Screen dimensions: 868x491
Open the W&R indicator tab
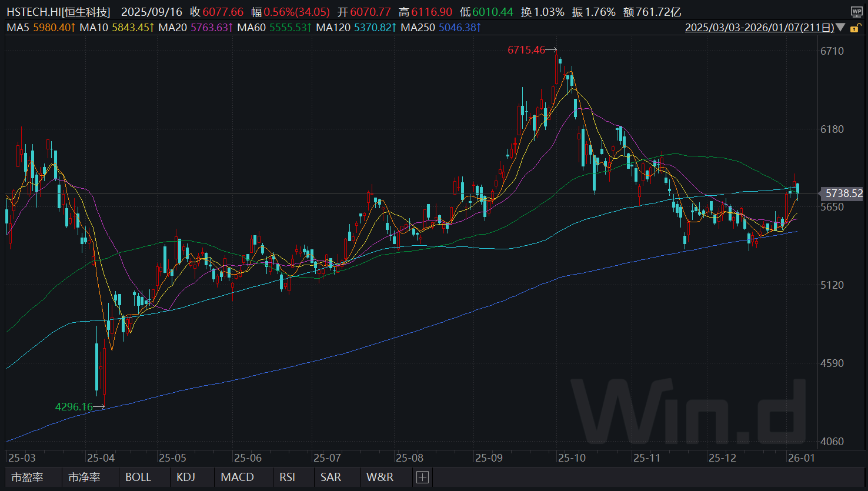pos(379,479)
